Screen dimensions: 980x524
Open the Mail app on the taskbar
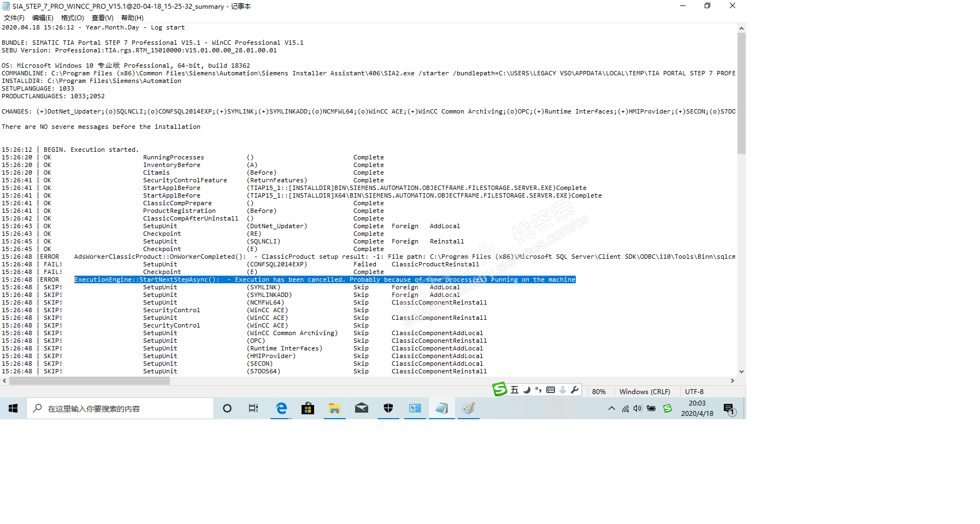pyautogui.click(x=362, y=408)
